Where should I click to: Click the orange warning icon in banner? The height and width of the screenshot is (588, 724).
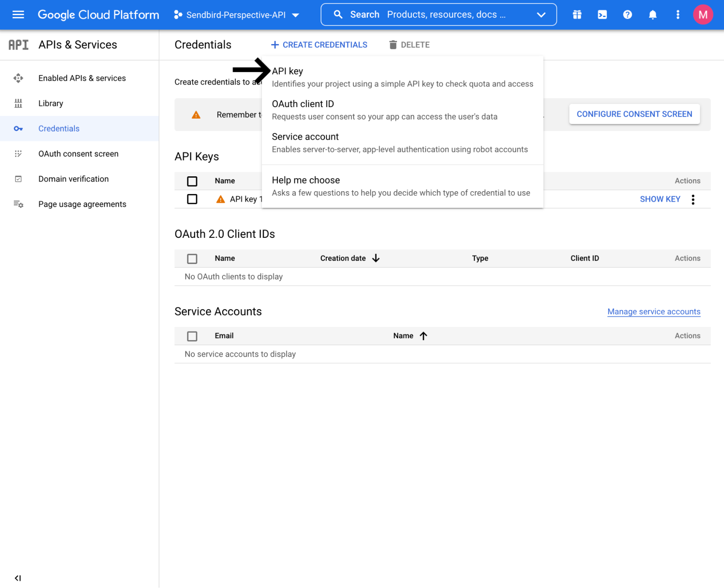tap(196, 115)
